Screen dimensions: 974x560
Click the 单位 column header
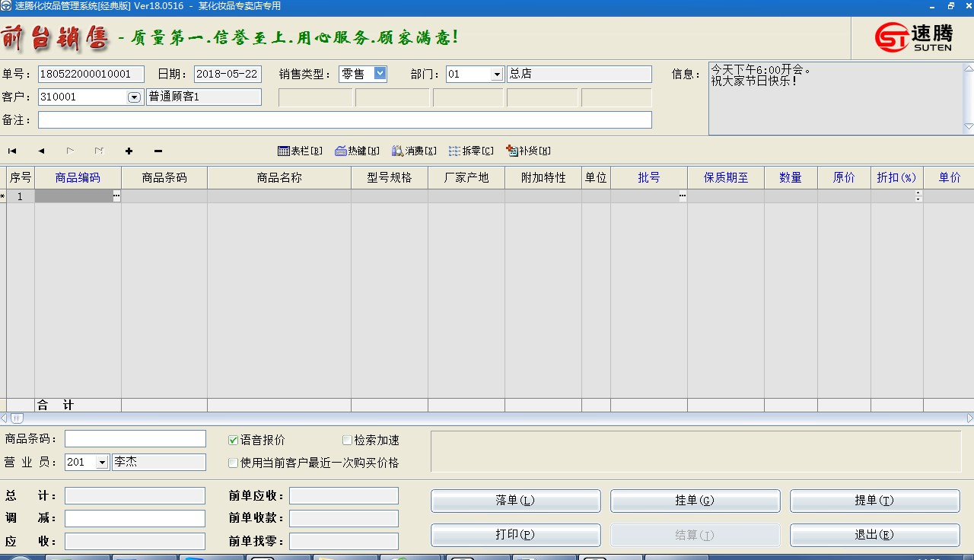[596, 177]
